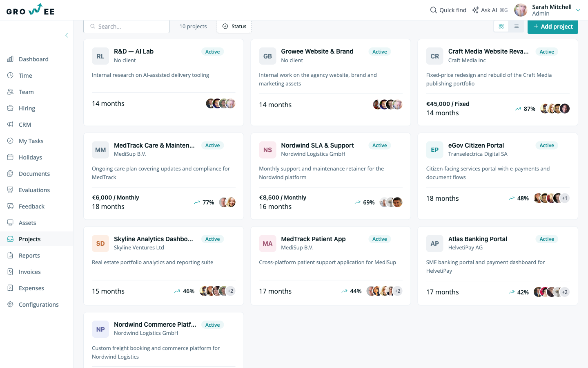Collapse the sidebar with the chevron
The width and height of the screenshot is (588, 368).
(67, 35)
